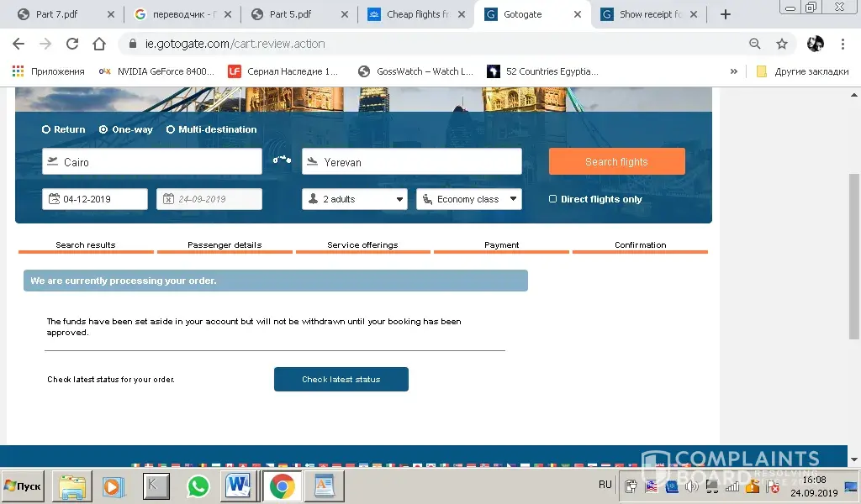
Task: Open the volume speaker tray icon
Action: (691, 486)
